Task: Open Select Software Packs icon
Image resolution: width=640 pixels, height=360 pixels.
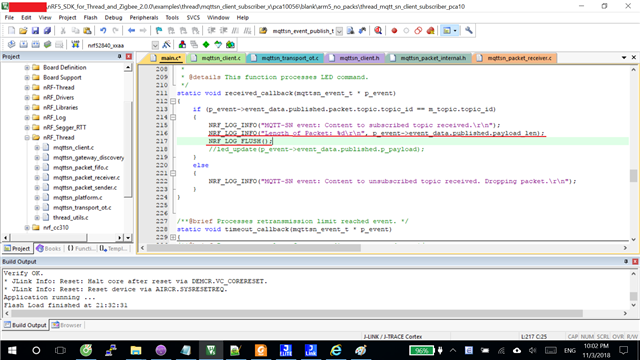Action: pos(218,44)
